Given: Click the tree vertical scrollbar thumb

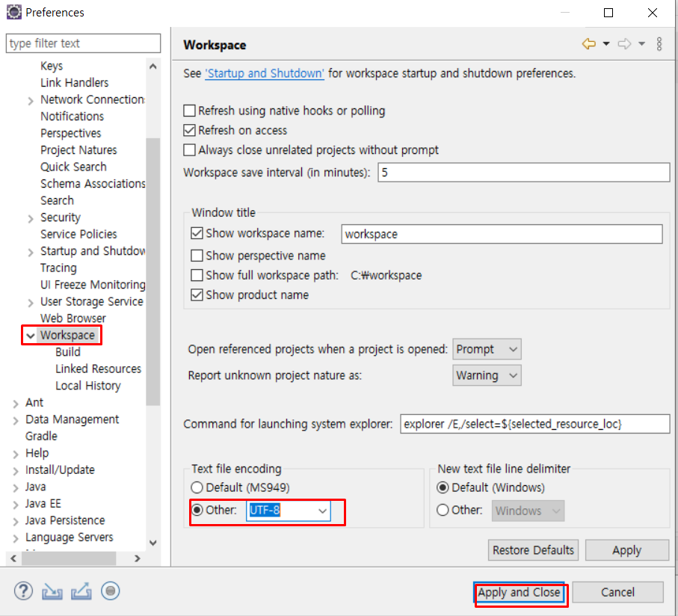Looking at the screenshot, I should [152, 272].
